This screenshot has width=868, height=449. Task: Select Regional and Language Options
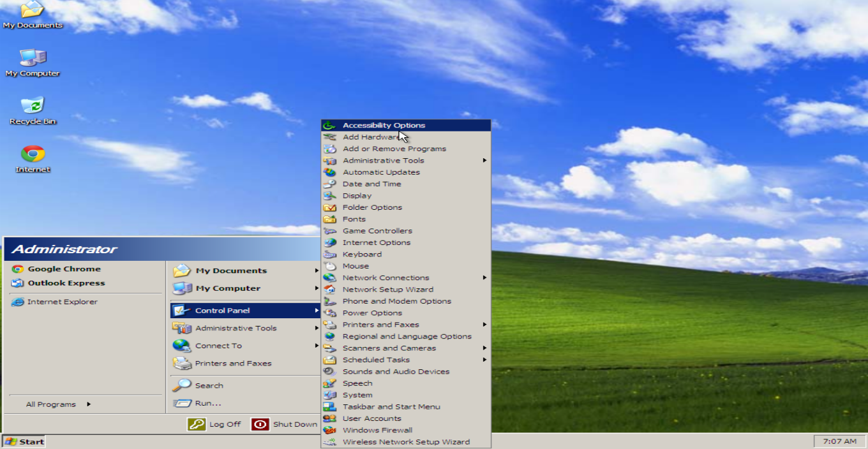(406, 336)
